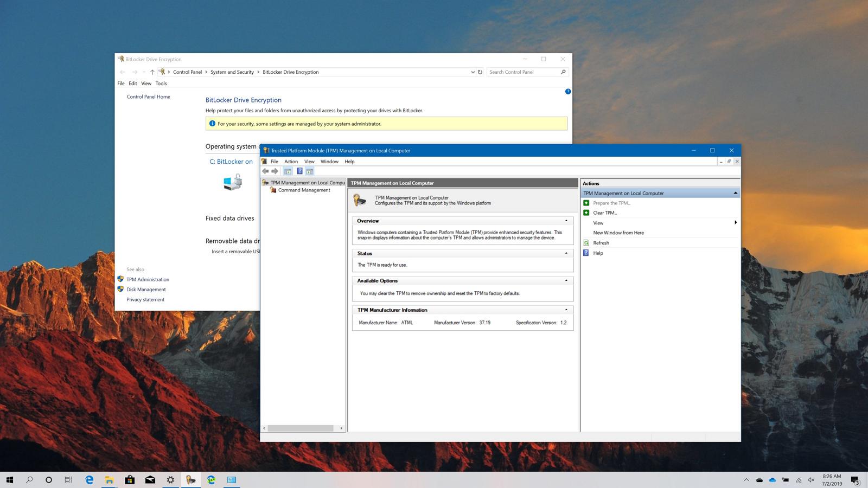Collapse the TPM Manufacturer Information section
868x488 pixels.
click(566, 310)
